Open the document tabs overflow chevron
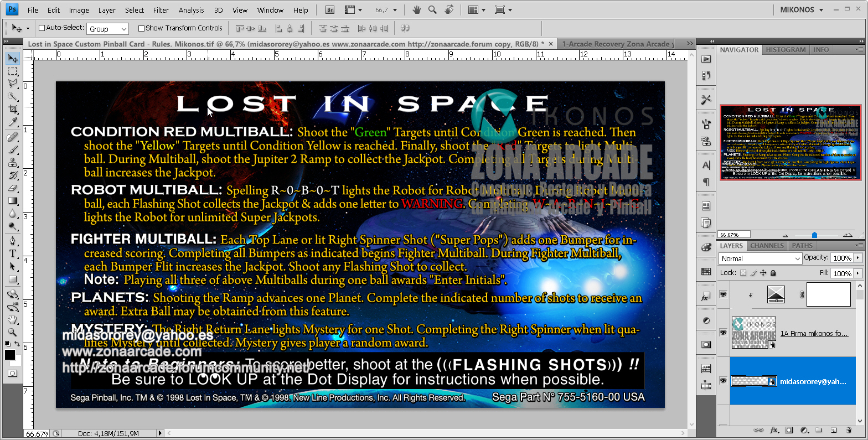868x440 pixels. pos(690,43)
